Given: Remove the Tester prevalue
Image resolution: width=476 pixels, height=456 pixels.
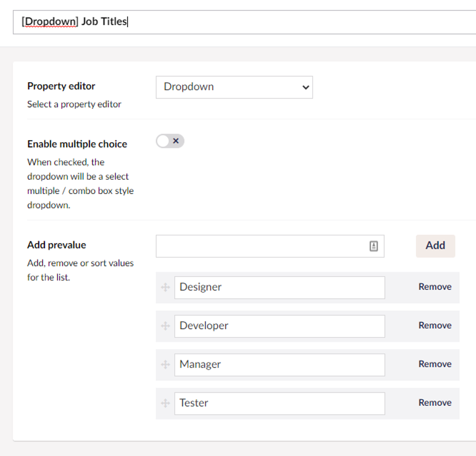Looking at the screenshot, I should tap(435, 403).
